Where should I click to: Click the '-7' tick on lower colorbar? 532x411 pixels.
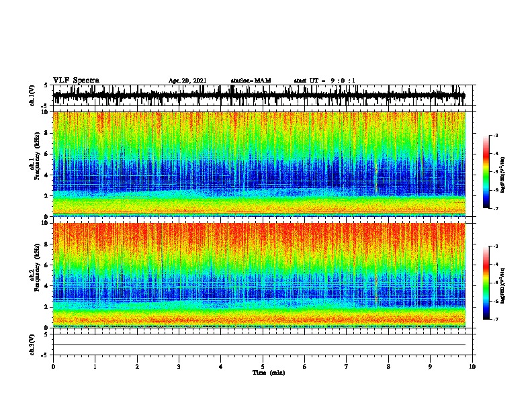pyautogui.click(x=495, y=319)
